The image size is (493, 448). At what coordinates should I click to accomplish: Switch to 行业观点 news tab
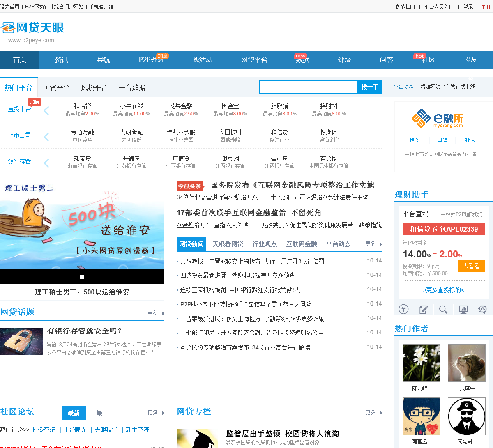265,244
